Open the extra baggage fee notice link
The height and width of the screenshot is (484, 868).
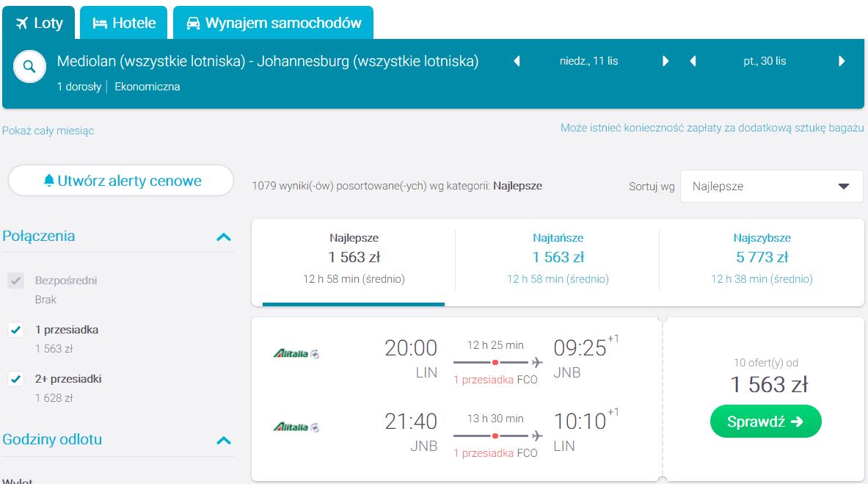tap(712, 128)
